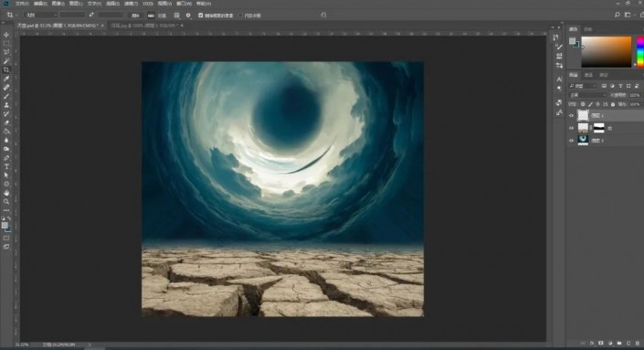Open the crop ratio preset dropdown
The height and width of the screenshot is (350, 644).
(41, 16)
